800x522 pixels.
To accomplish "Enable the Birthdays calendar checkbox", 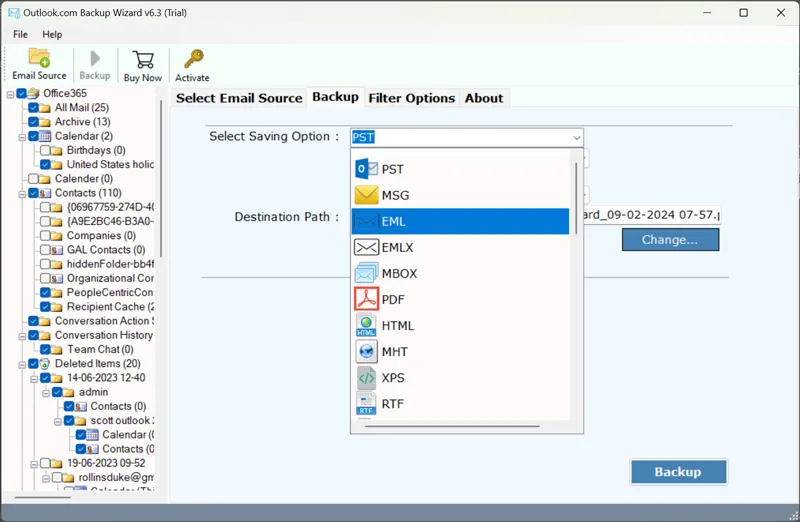I will [46, 150].
